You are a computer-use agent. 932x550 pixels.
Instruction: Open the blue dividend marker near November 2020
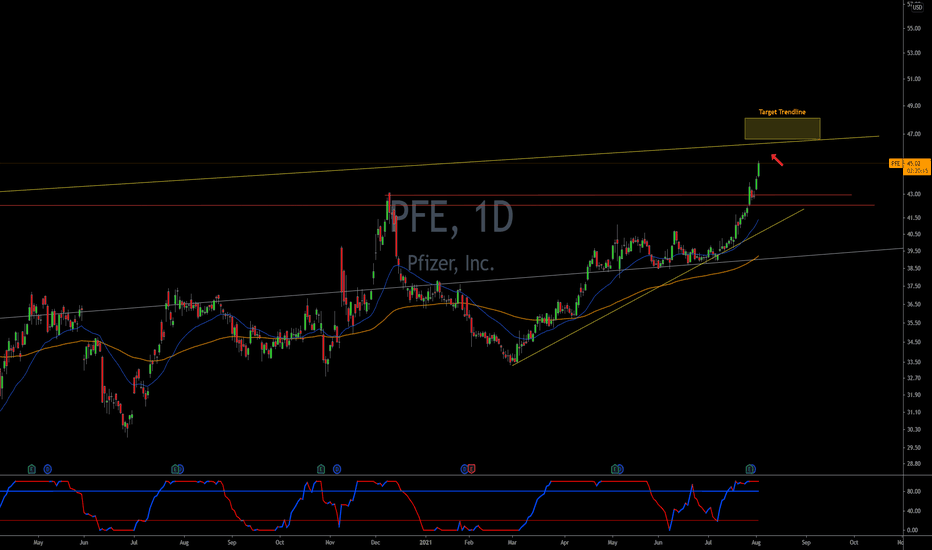coord(337,469)
